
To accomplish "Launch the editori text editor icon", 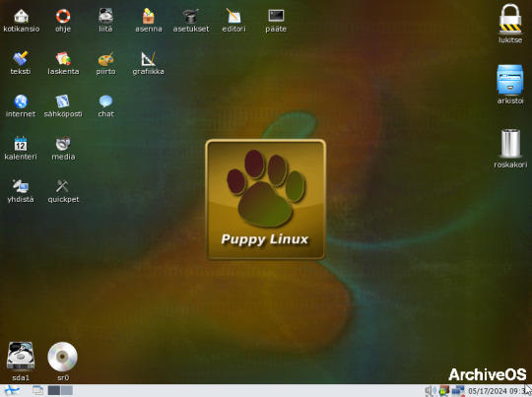I will pyautogui.click(x=233, y=16).
